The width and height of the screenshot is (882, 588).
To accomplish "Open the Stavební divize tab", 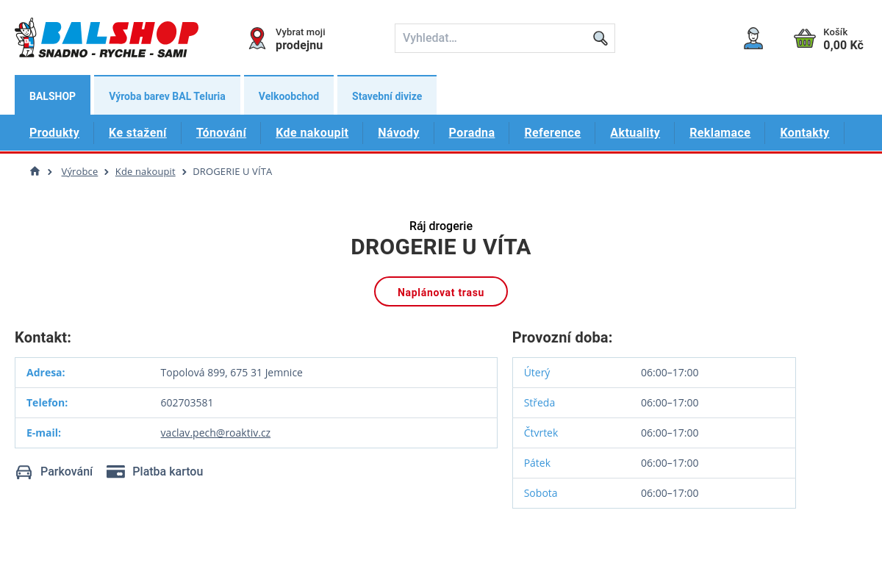I will pos(387,96).
